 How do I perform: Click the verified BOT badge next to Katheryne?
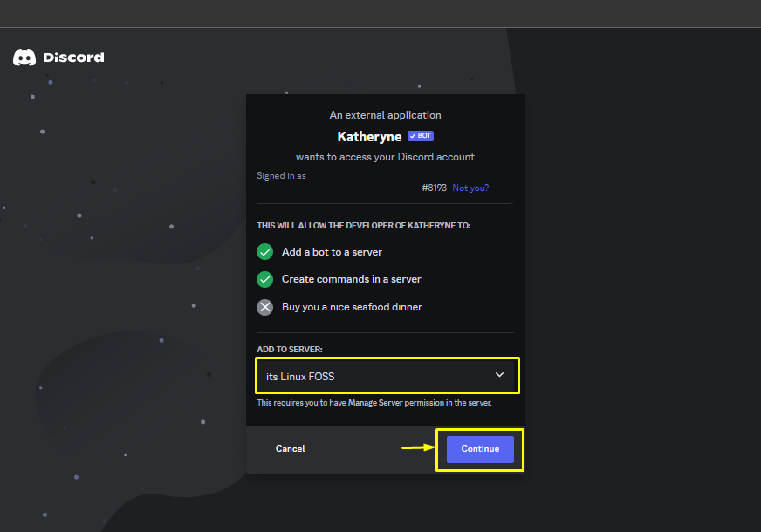pyautogui.click(x=421, y=136)
